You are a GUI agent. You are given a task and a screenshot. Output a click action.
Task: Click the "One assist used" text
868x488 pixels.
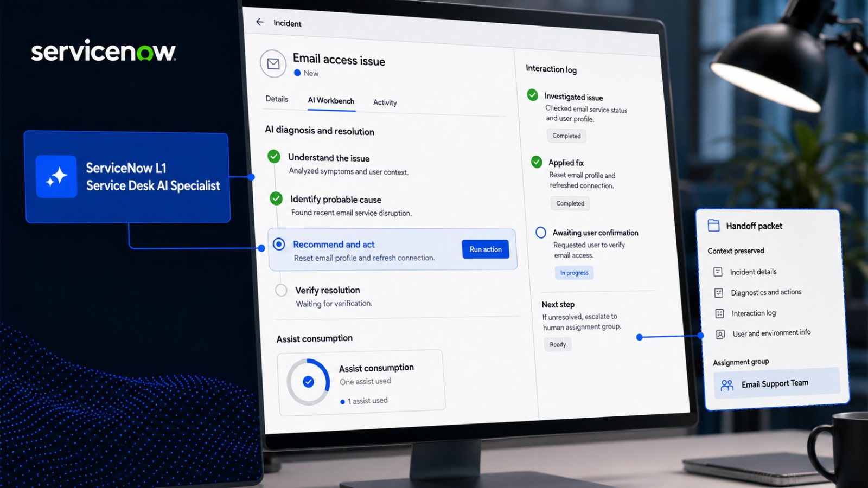coord(365,382)
